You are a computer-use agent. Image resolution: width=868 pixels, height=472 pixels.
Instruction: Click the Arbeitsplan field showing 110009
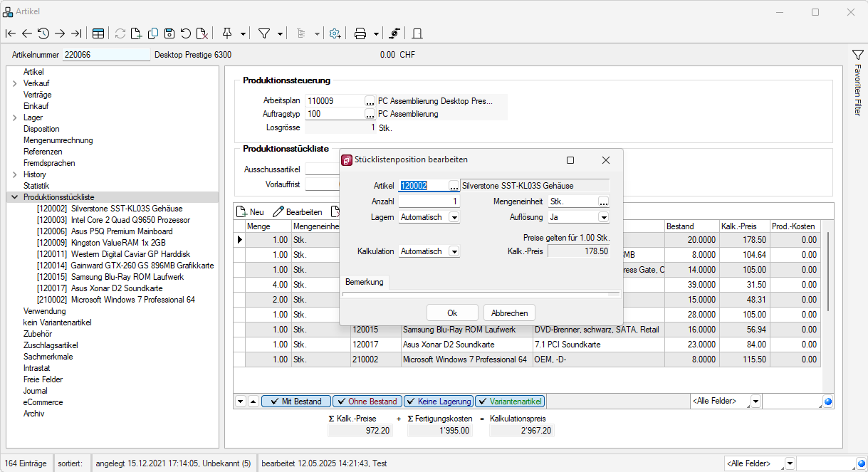coord(335,101)
